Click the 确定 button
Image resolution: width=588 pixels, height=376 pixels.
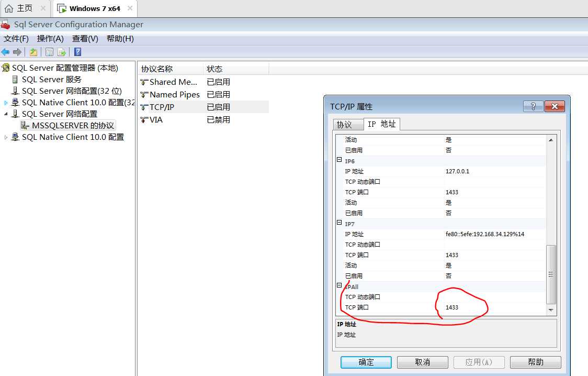[366, 362]
